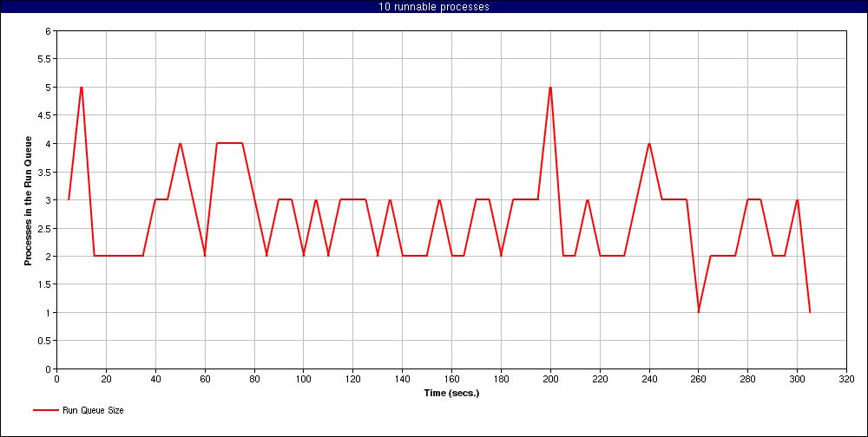Click the peak of 4 at 240 seconds
Screen dimensions: 868x437
[x=649, y=144]
